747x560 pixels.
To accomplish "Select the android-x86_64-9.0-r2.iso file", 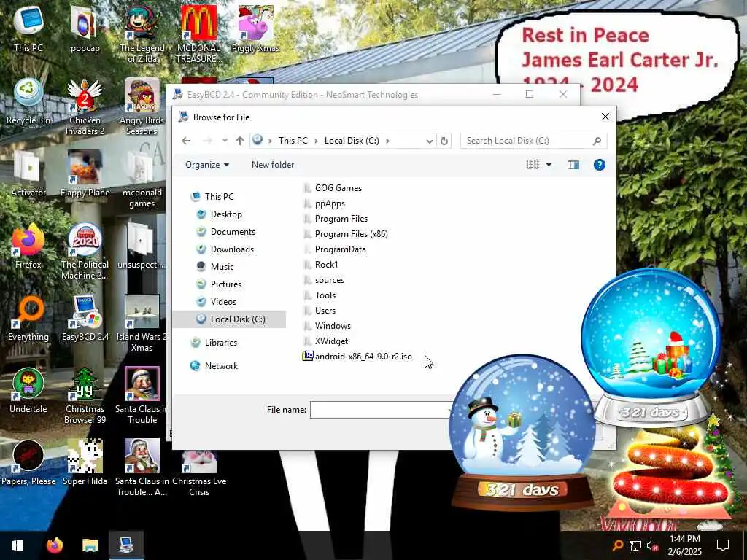I will (357, 356).
